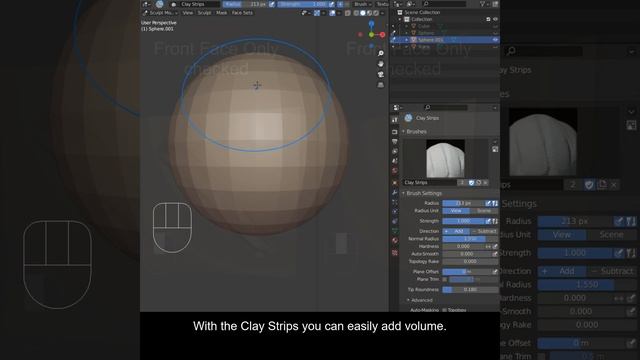640x360 pixels.
Task: Open the Physics properties tab icon
Action: [395, 212]
